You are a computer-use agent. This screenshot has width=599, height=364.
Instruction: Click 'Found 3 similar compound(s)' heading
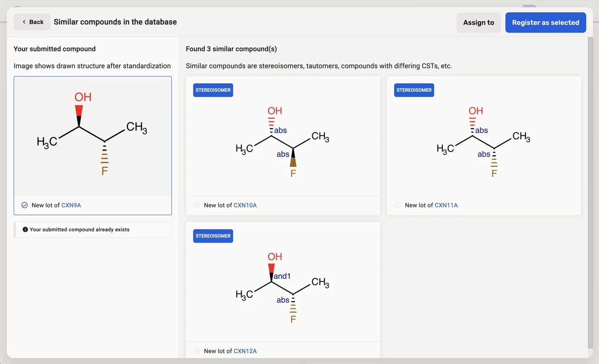tap(231, 49)
